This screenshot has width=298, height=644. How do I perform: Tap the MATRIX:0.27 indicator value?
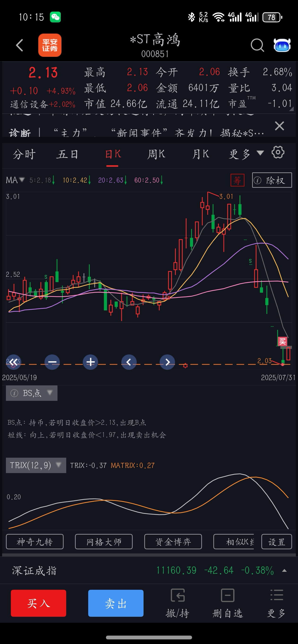133,465
